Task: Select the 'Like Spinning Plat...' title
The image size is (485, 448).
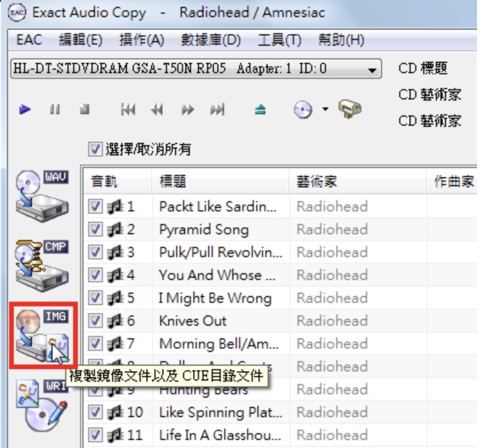Action: point(221,412)
